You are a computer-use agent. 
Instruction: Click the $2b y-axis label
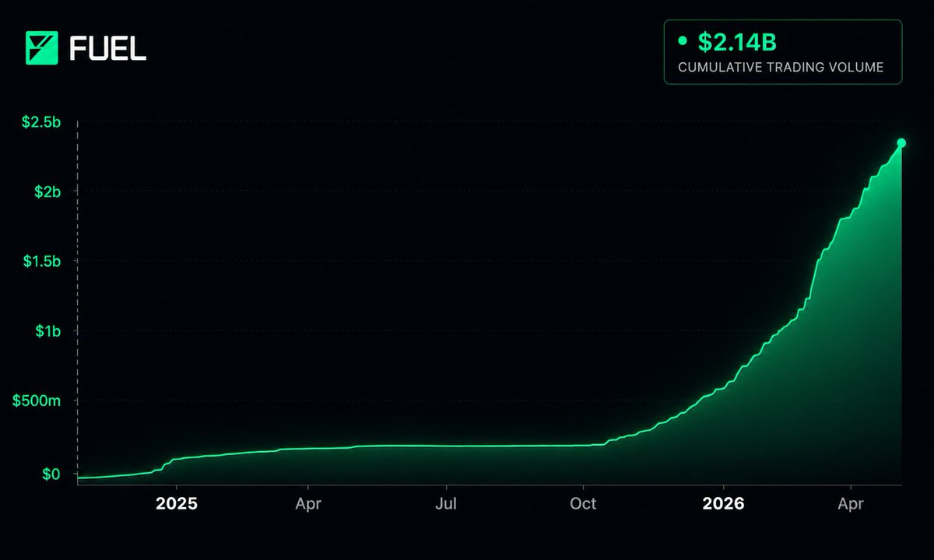[48, 191]
